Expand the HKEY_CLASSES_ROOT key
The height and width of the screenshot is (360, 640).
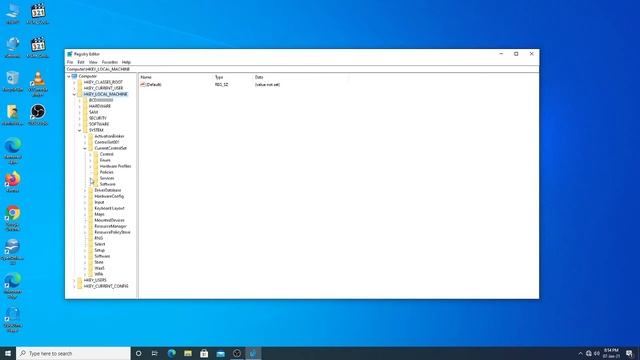[x=74, y=82]
